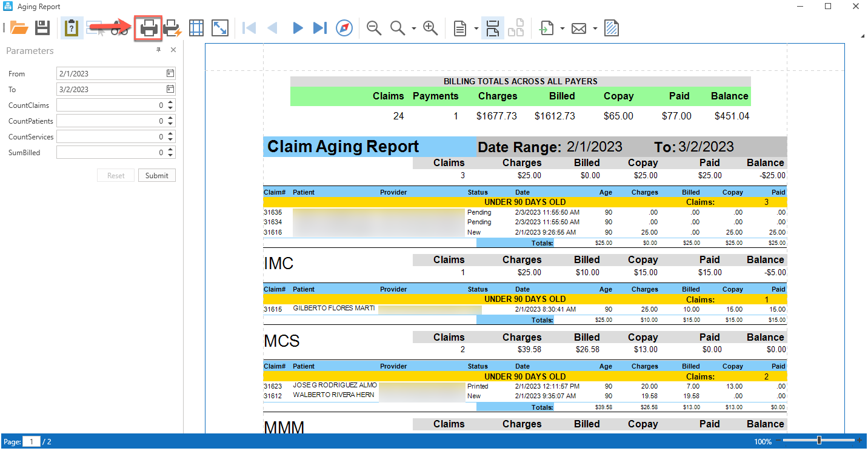The width and height of the screenshot is (868, 451).
Task: Click the MCS payer heading
Action: pos(282,341)
